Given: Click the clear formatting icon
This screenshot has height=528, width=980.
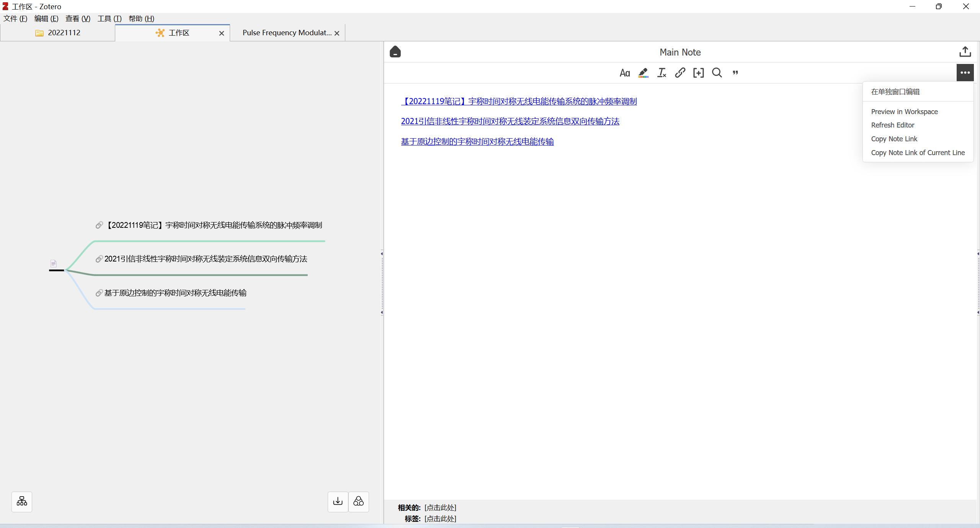Looking at the screenshot, I should (x=661, y=73).
